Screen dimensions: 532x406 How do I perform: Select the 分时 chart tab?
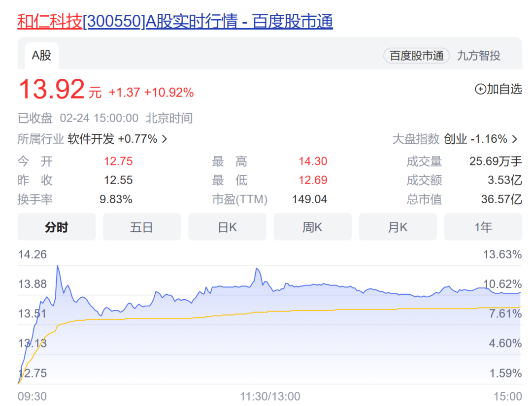point(57,227)
